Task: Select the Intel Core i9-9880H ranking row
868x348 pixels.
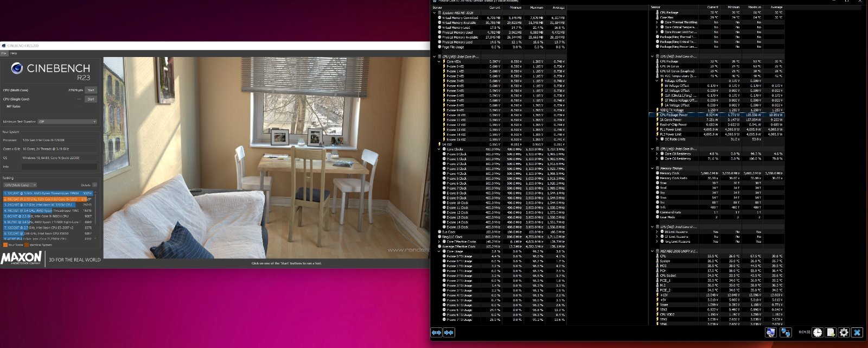Action: 48,216
